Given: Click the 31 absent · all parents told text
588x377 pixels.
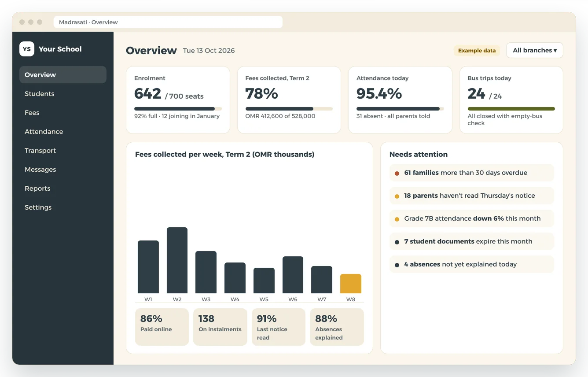Looking at the screenshot, I should (x=393, y=116).
